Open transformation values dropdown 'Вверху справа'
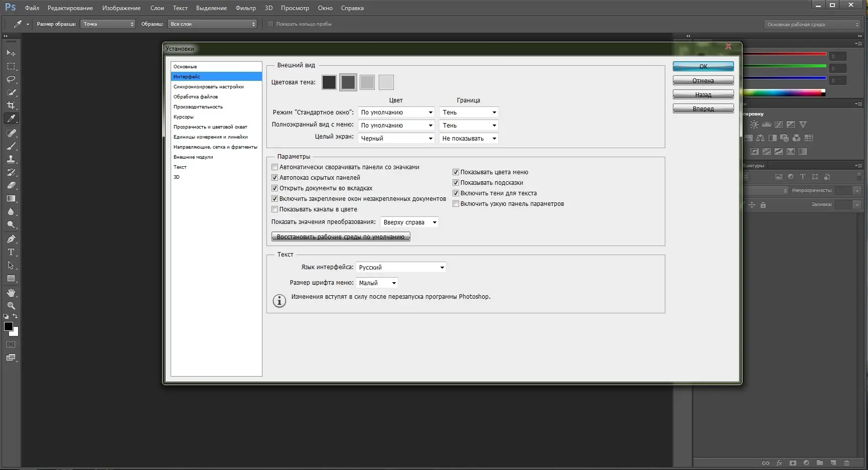The height and width of the screenshot is (470, 868). point(409,222)
